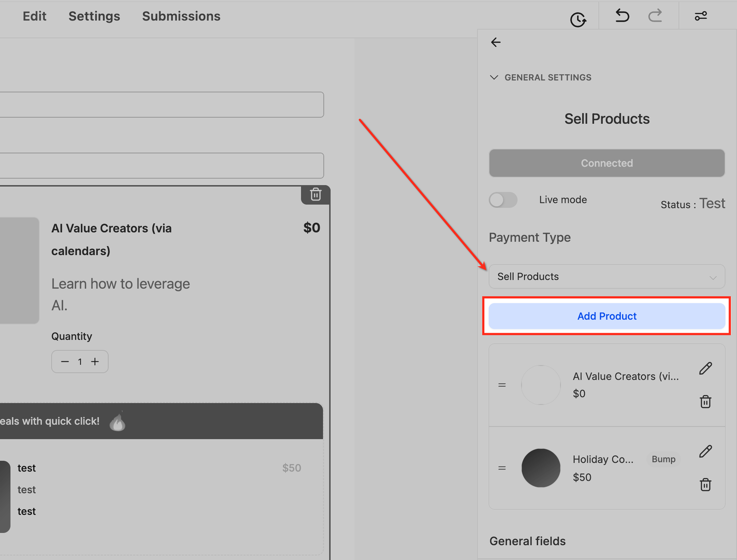This screenshot has width=737, height=560.
Task: Click the undo arrow icon
Action: (x=622, y=16)
